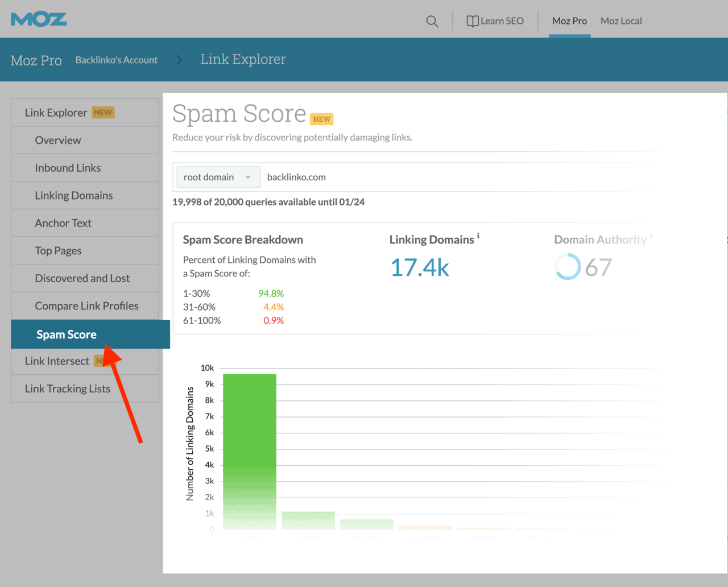Select the Moz Pro tab

[x=569, y=20]
